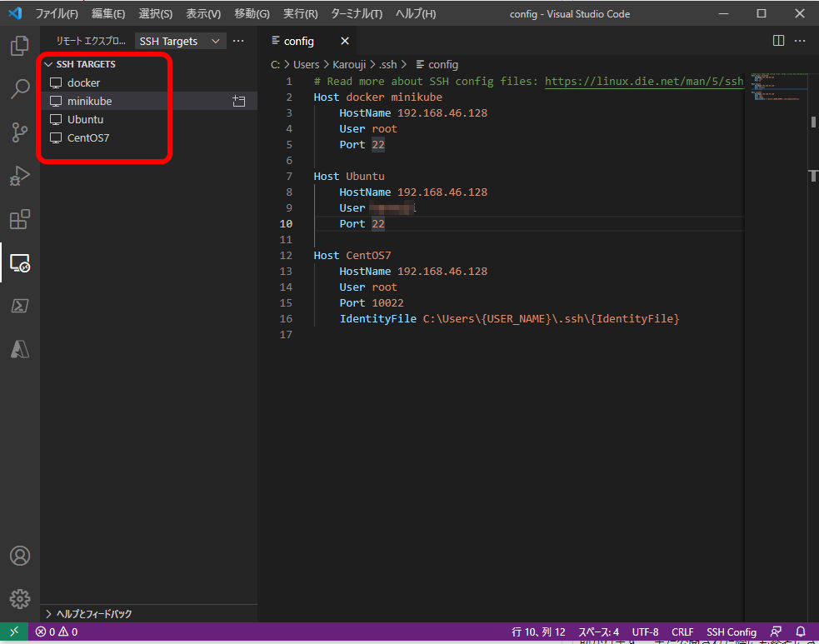Open the 表示(V) menu
Image resolution: width=819 pixels, height=644 pixels.
[203, 13]
